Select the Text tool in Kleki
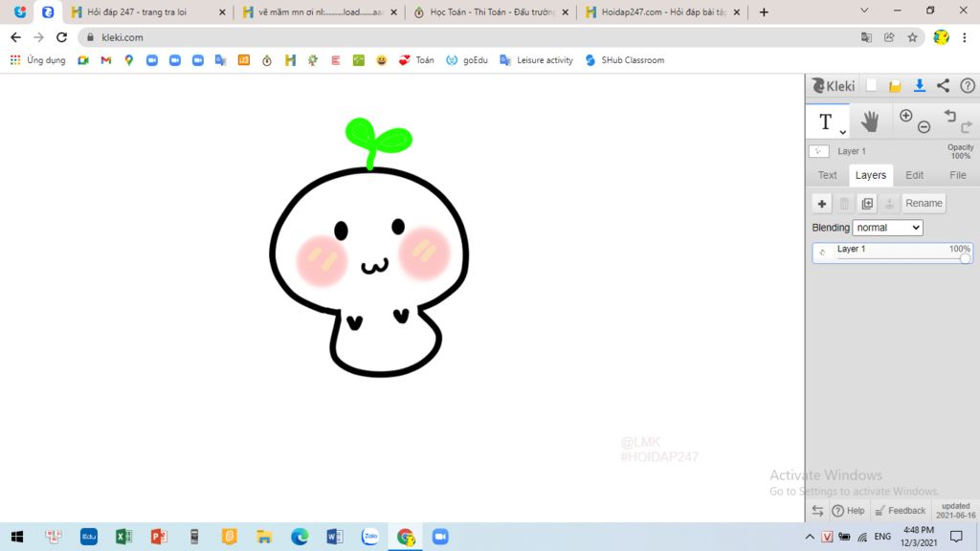 point(826,121)
